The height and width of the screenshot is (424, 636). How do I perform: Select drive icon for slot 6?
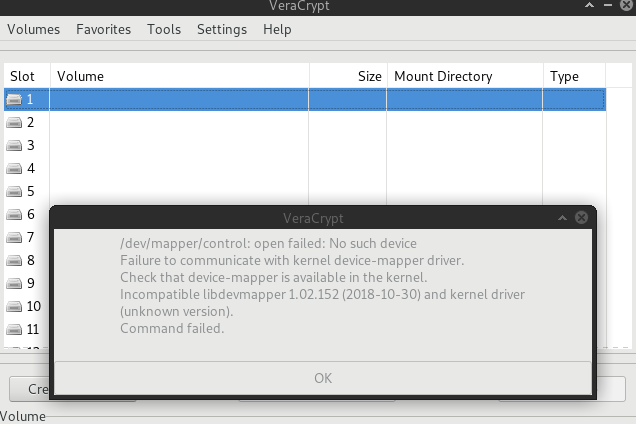(x=14, y=214)
